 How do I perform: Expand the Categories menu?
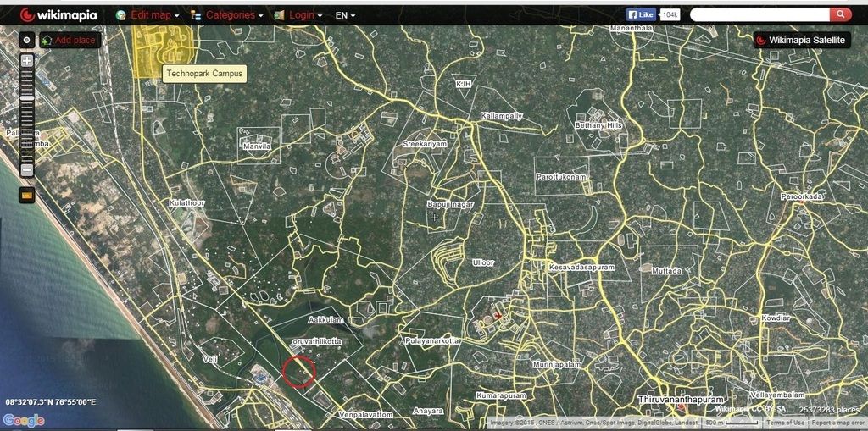[x=229, y=15]
